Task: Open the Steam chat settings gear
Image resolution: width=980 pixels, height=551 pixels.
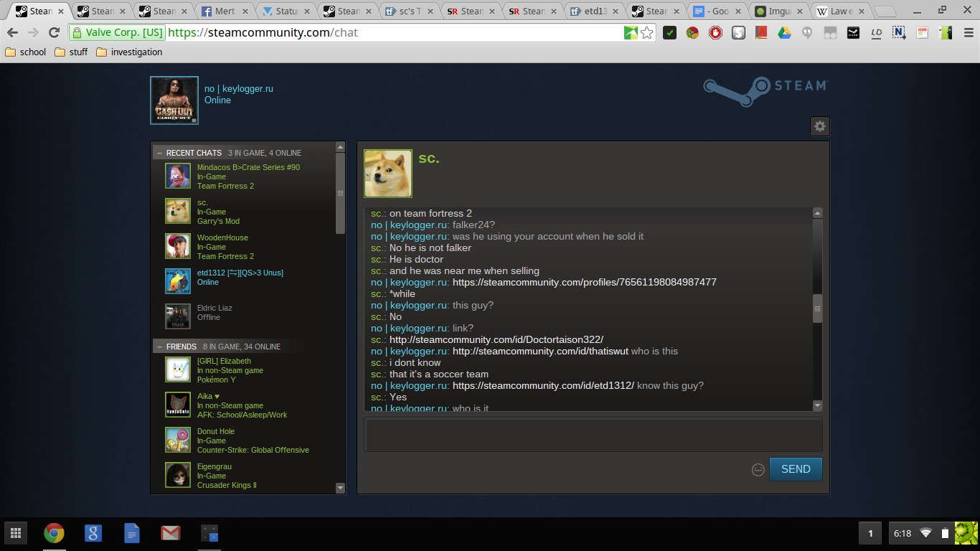Action: 819,126
